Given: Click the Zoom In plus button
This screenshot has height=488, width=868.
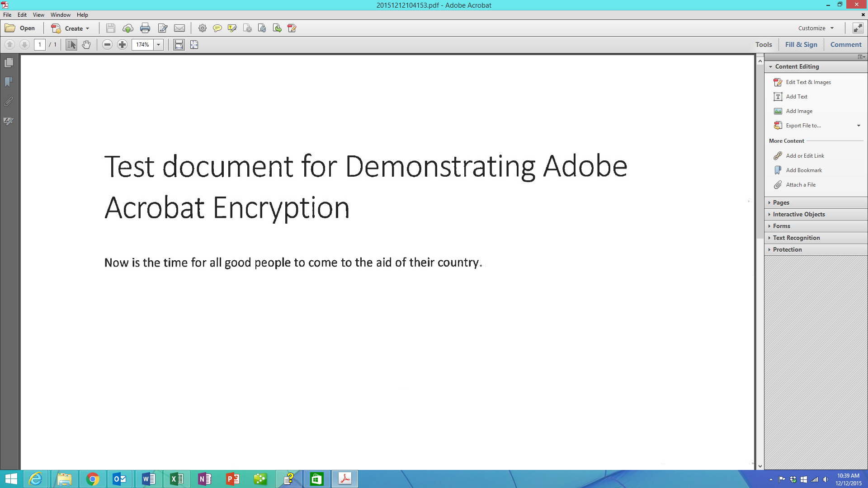Looking at the screenshot, I should (x=122, y=44).
